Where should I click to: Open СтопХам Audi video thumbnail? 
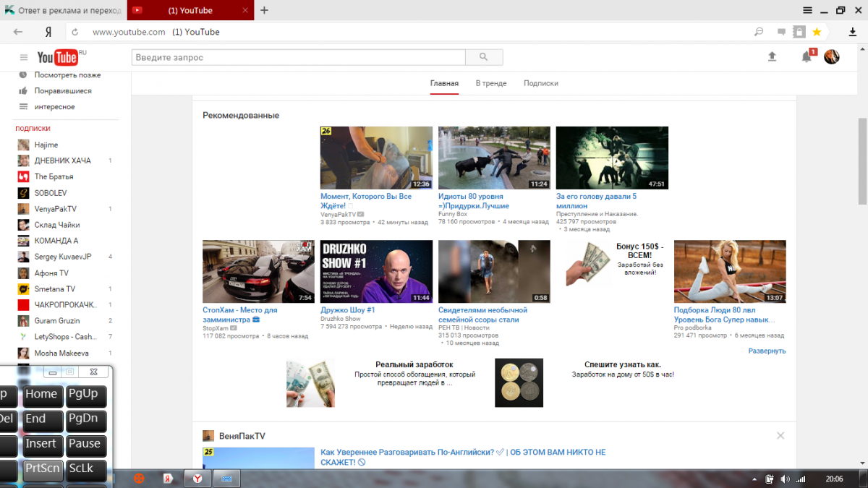258,271
